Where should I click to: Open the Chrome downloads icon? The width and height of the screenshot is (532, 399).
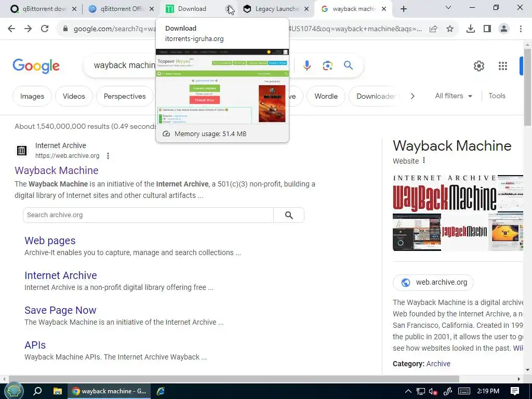pos(471,29)
